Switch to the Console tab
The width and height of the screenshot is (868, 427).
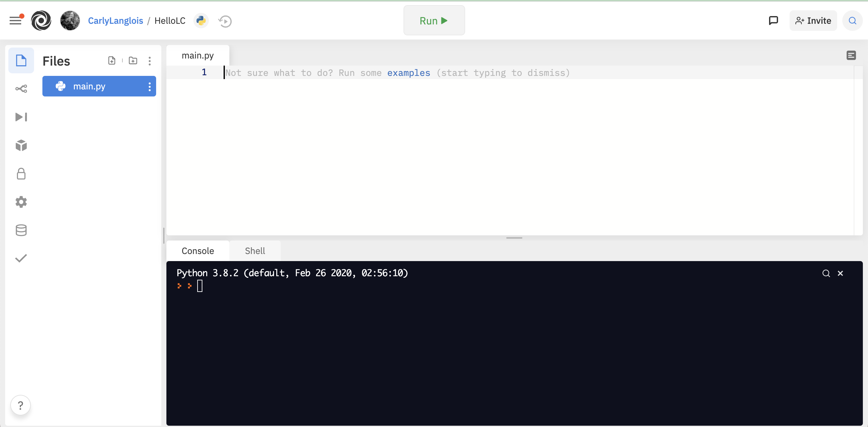[198, 251]
